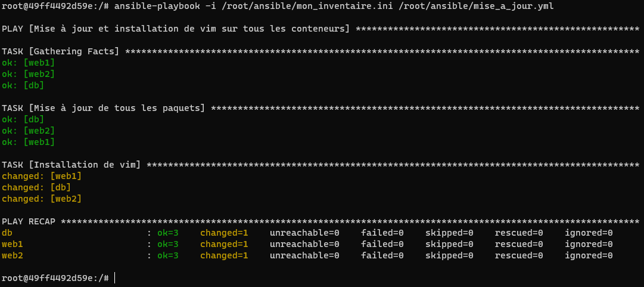Screen dimensions: 644x287
Task: Click the changed: [web1] result line
Action: (42, 176)
